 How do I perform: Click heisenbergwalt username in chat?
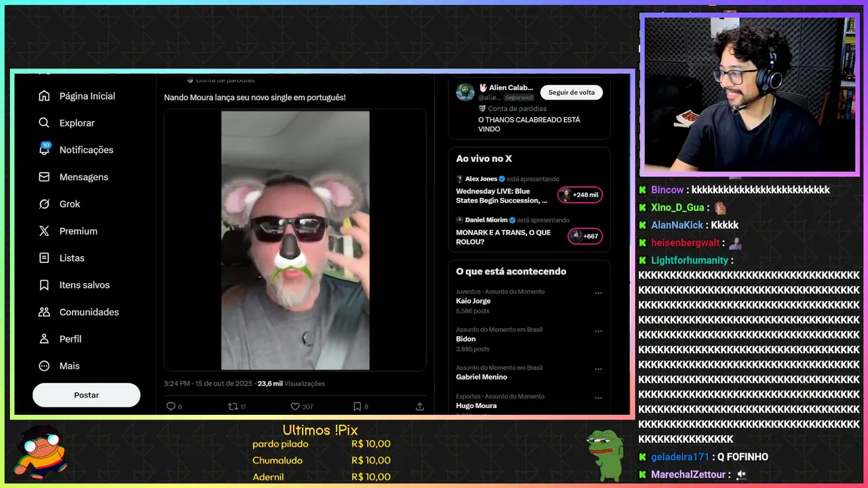coord(685,243)
